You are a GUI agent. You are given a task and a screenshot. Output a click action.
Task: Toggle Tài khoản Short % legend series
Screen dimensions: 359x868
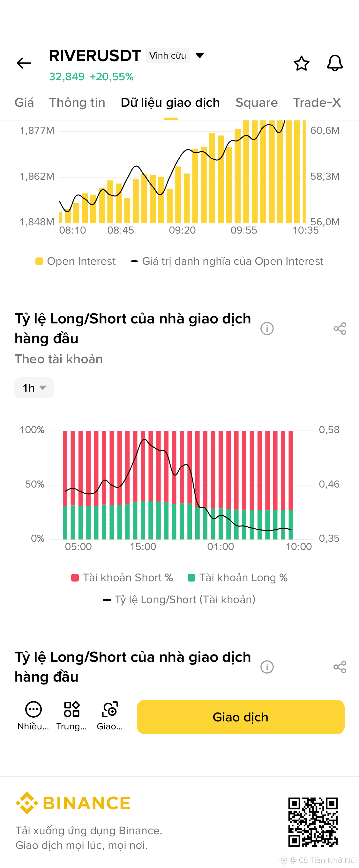(122, 577)
